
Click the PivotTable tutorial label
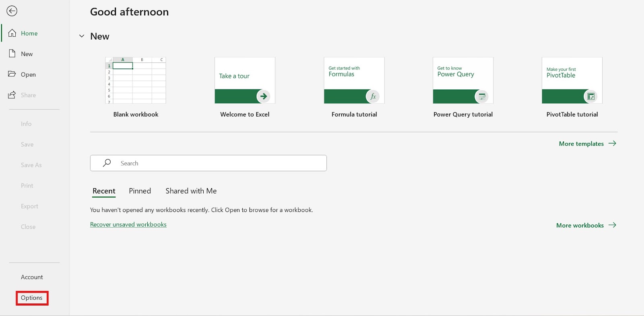tap(572, 114)
